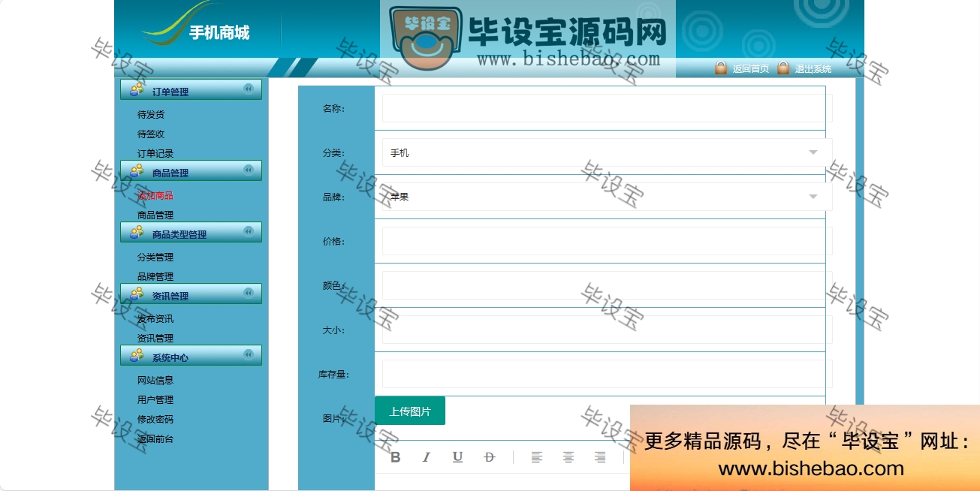The height and width of the screenshot is (491, 980).
Task: Open the 分类 dropdown showing 手机
Action: (x=607, y=152)
